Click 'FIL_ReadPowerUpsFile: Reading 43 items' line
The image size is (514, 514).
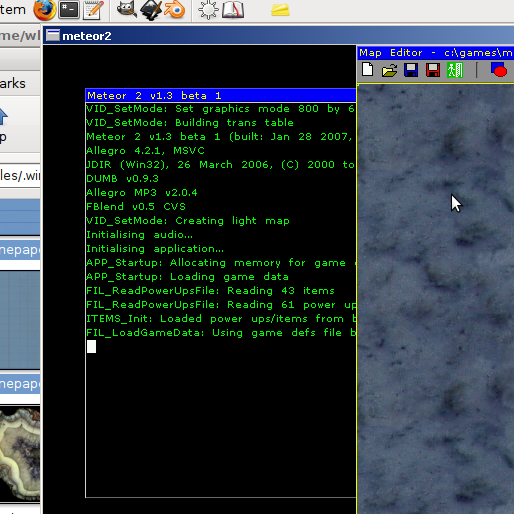pyautogui.click(x=210, y=291)
